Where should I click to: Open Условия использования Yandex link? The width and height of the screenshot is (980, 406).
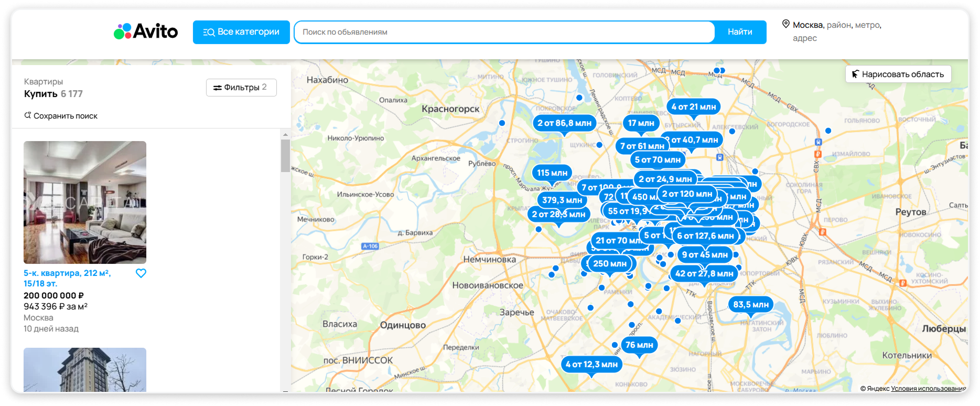pos(928,389)
